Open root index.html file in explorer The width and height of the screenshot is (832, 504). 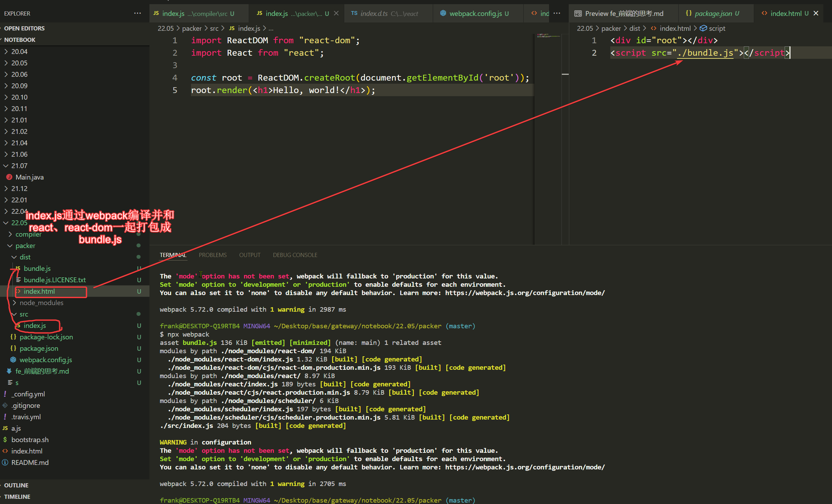(x=75, y=451)
